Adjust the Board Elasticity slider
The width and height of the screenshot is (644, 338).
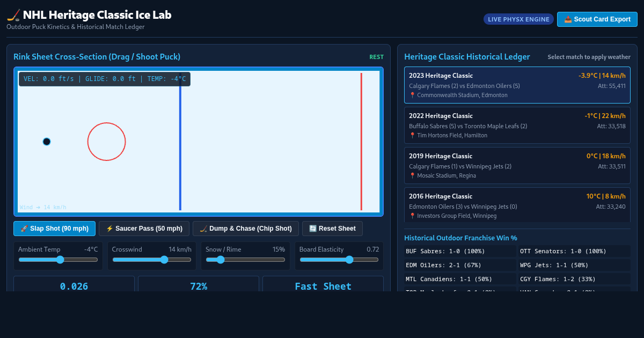pos(339,260)
